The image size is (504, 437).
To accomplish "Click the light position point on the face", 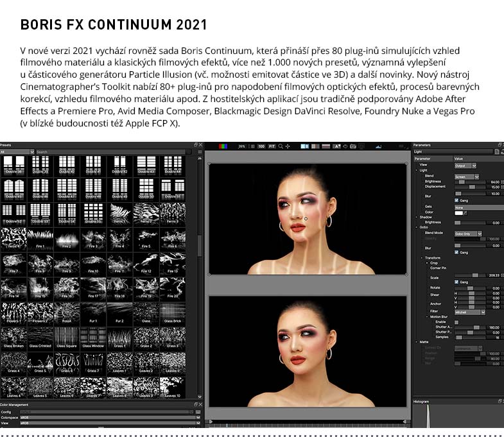I will [306, 218].
